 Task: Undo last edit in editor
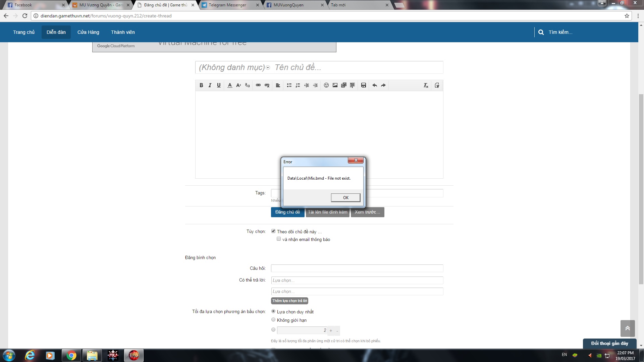[x=374, y=85]
